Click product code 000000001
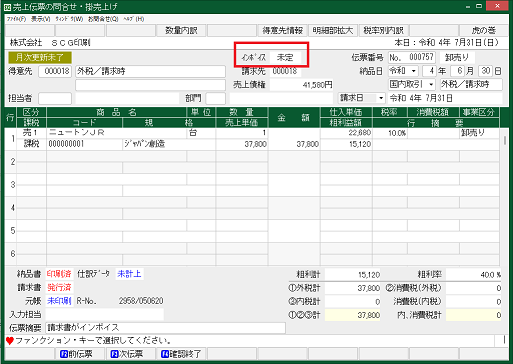Viewport: 513px width, 364px height. pos(84,144)
